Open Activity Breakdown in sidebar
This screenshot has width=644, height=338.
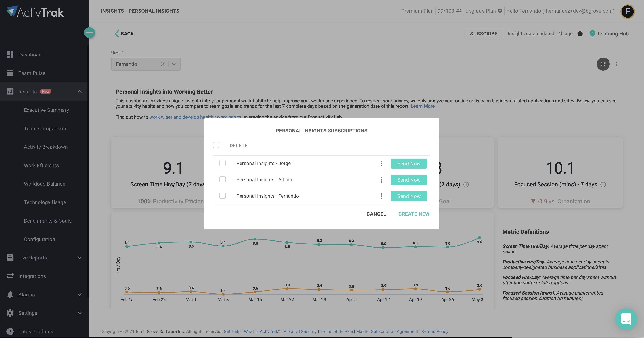coord(46,147)
